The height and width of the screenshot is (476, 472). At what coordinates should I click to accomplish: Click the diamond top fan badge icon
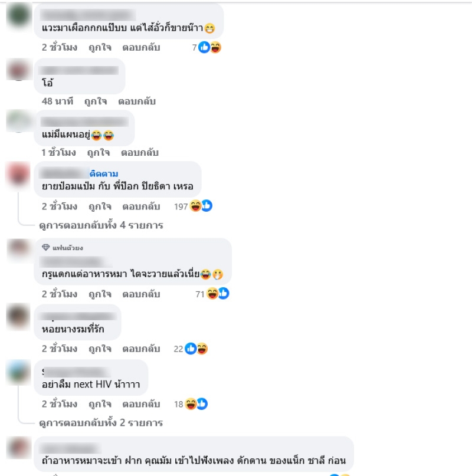45,247
